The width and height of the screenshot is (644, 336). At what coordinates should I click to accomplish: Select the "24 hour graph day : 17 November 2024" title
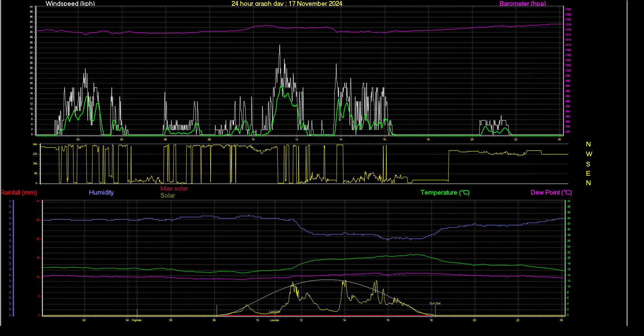[287, 3]
